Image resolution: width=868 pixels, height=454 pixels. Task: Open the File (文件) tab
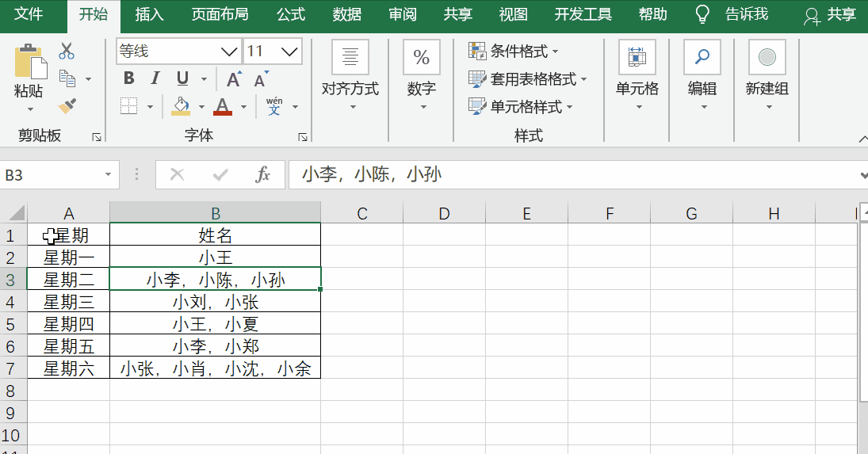click(29, 13)
